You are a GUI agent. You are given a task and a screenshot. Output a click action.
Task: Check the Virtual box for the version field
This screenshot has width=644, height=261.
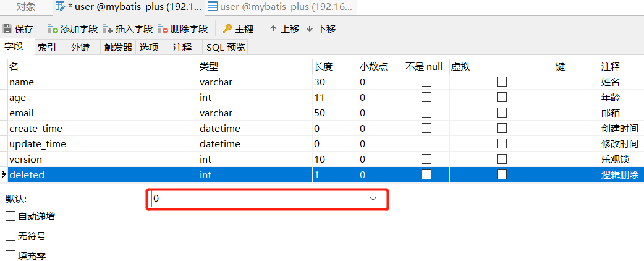(502, 159)
